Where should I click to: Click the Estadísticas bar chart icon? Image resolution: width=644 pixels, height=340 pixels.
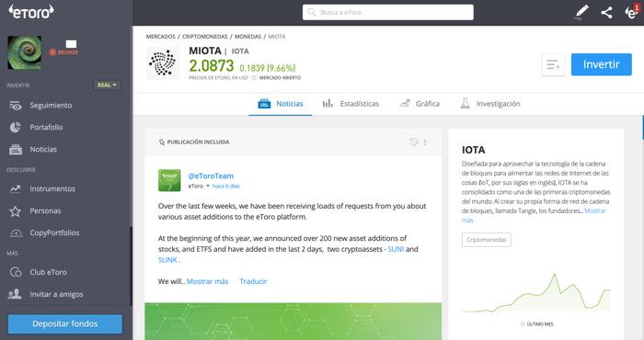(328, 103)
